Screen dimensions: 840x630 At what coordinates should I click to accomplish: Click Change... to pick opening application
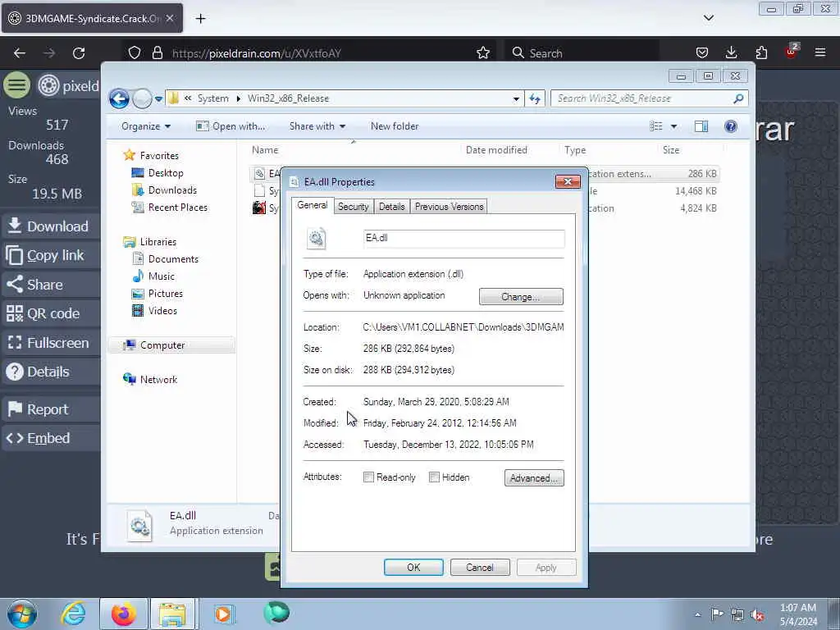click(521, 296)
